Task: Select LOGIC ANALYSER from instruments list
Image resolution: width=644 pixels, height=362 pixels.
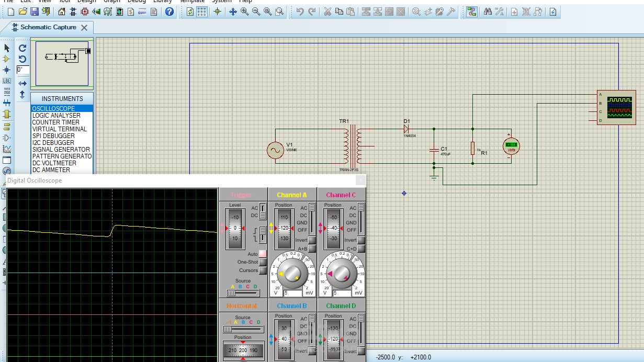Action: pos(57,116)
